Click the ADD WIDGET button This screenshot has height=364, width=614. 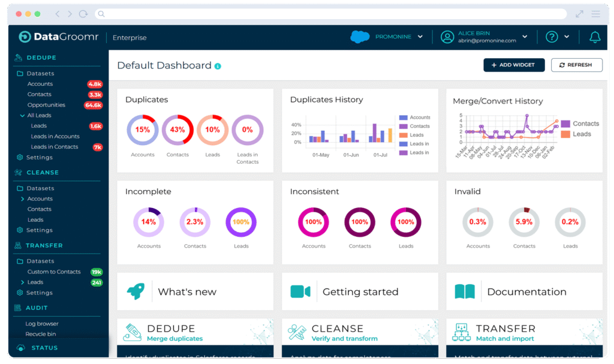(x=514, y=65)
